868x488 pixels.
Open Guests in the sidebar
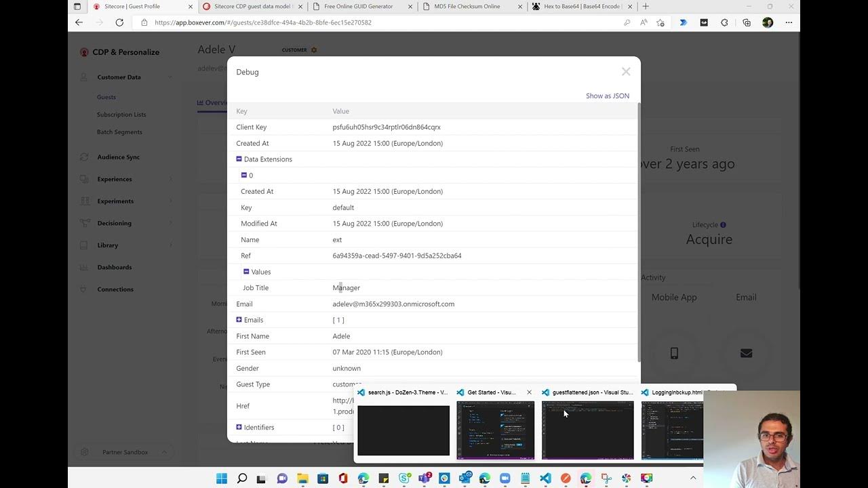point(106,97)
